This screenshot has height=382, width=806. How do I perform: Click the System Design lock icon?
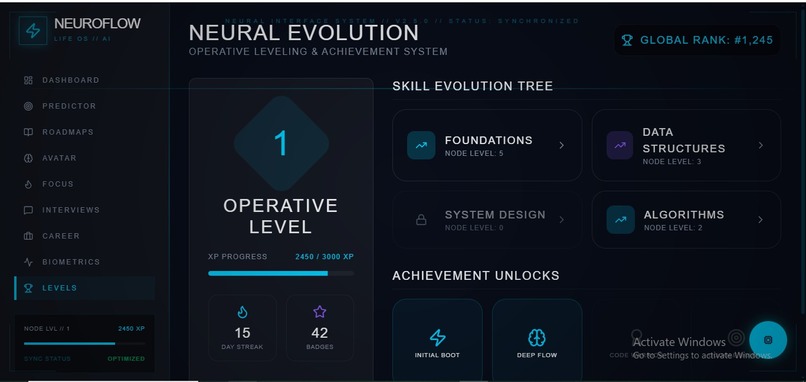(421, 220)
